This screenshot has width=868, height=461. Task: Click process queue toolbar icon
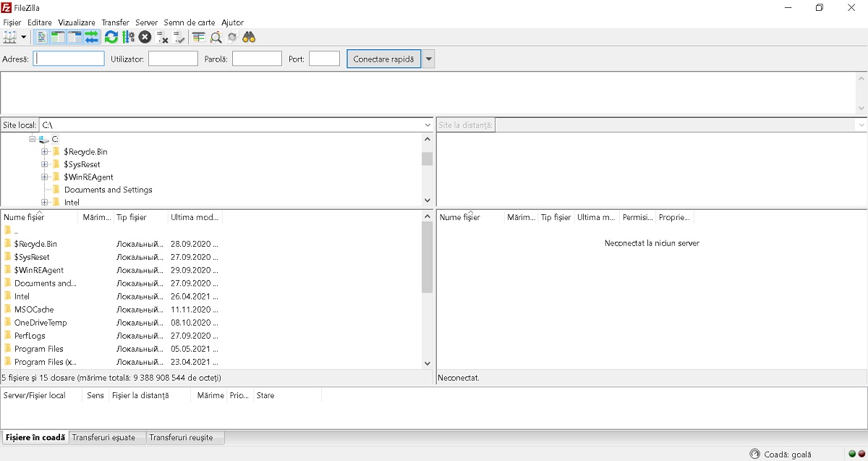128,37
